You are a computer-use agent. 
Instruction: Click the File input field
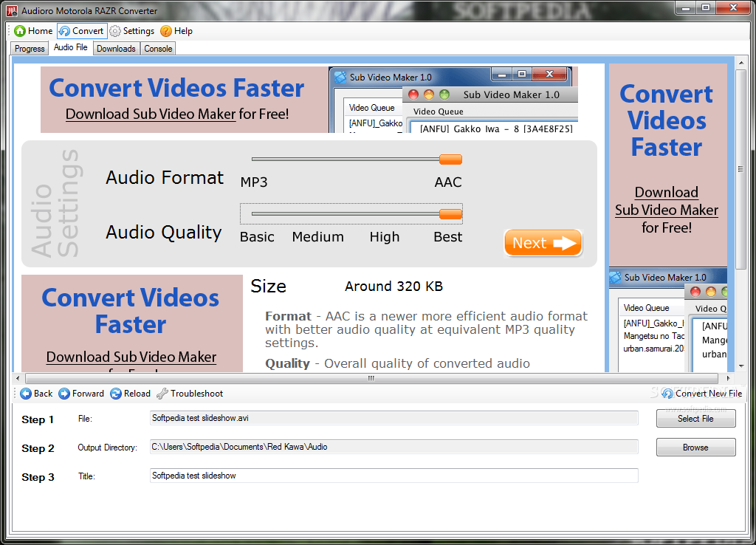[394, 418]
